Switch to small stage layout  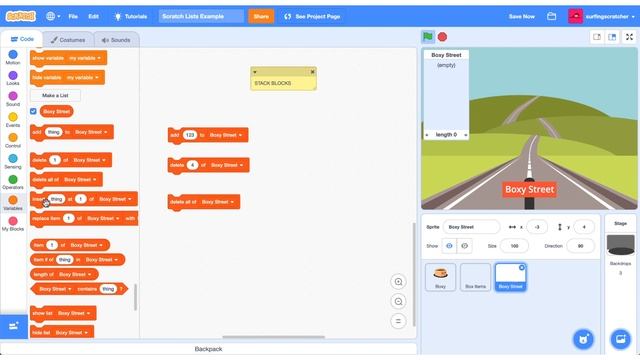[597, 37]
